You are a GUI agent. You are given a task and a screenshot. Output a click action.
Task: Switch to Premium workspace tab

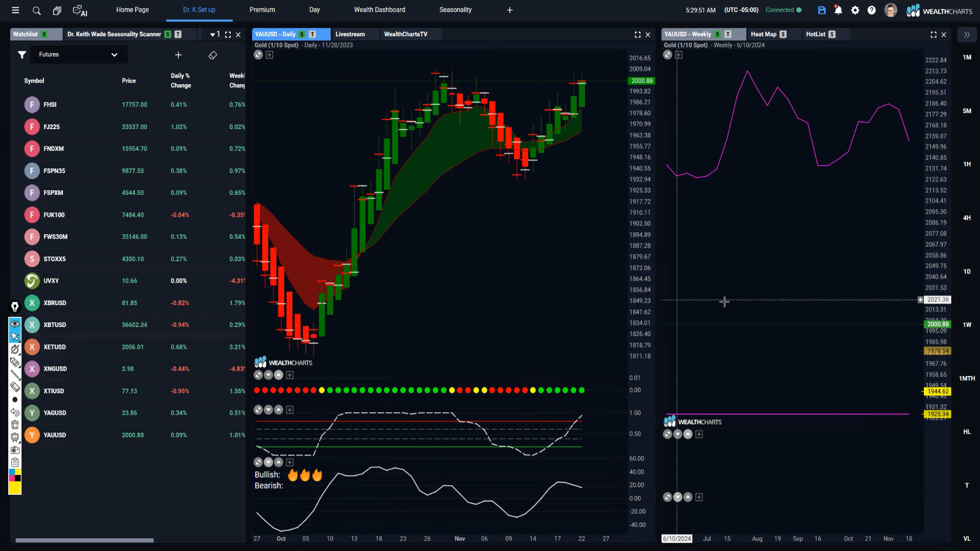tap(262, 10)
